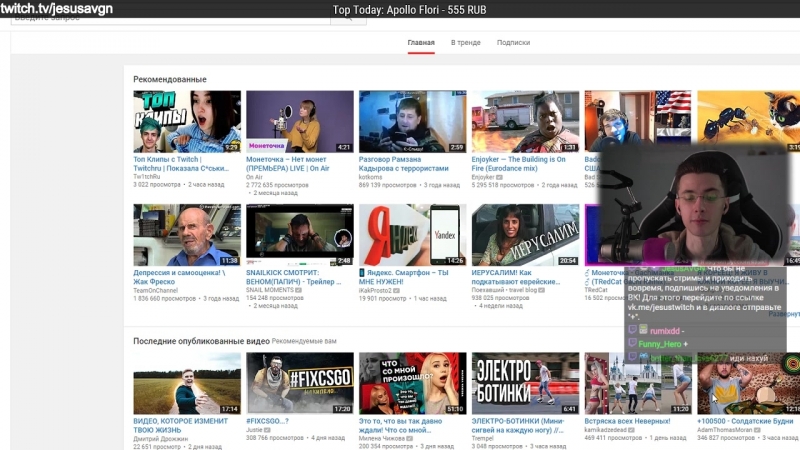Click title Enjoyker — The Building is On Fire

click(518, 163)
